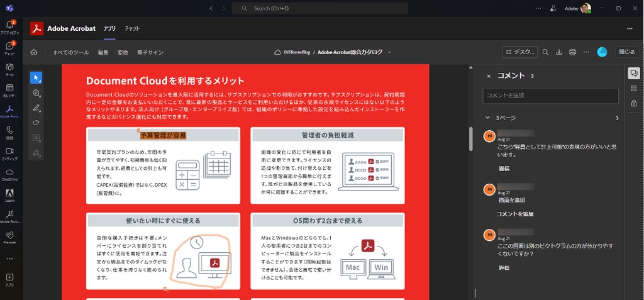Image resolution: width=644 pixels, height=300 pixels.
Task: Select the add comment tool
Action: [x=36, y=93]
